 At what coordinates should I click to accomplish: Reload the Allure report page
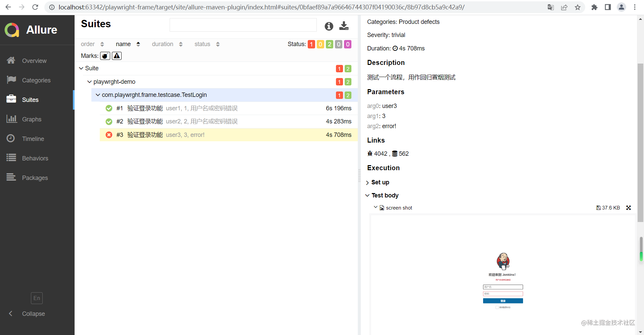click(x=35, y=7)
